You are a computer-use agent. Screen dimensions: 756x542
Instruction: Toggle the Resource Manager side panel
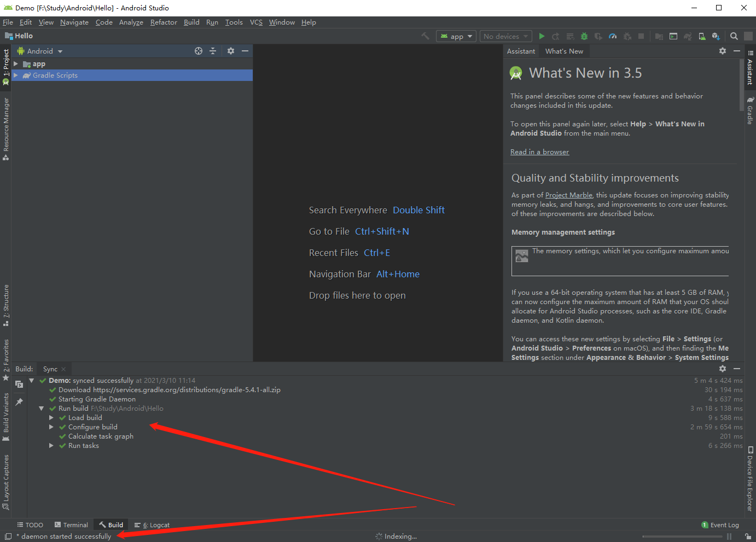pyautogui.click(x=6, y=129)
